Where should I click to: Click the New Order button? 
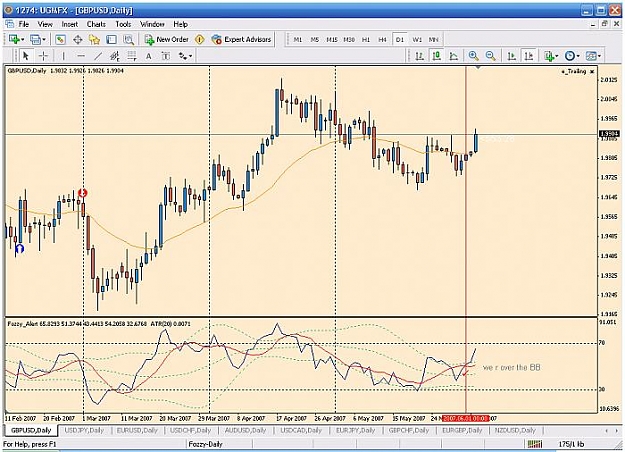click(x=167, y=39)
